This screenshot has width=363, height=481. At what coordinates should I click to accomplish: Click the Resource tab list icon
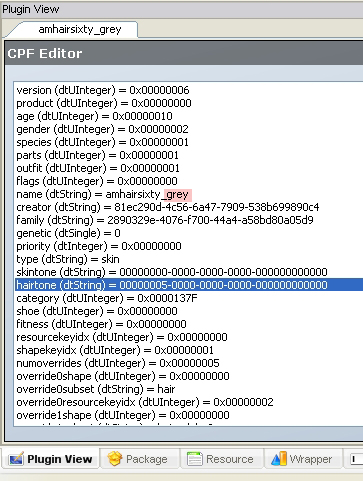pos(194,459)
